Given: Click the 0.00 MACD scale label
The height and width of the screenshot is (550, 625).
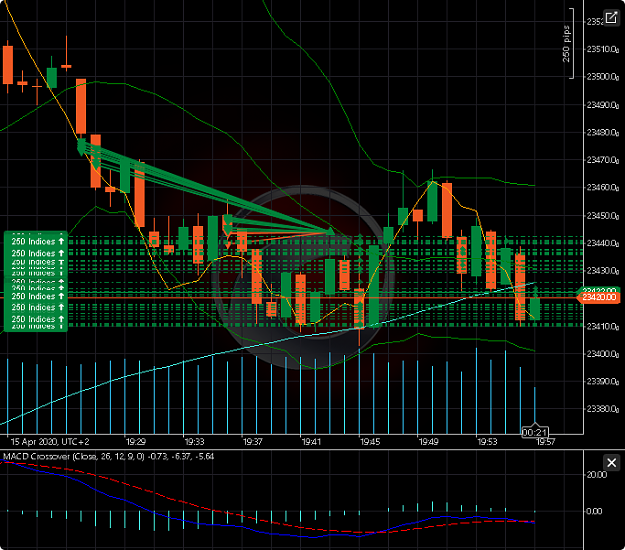Looking at the screenshot, I should (594, 511).
